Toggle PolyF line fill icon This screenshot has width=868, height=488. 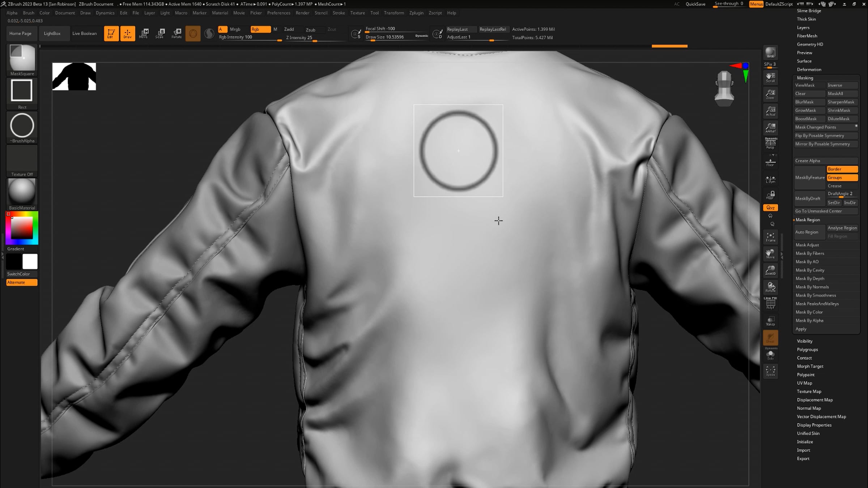770,304
